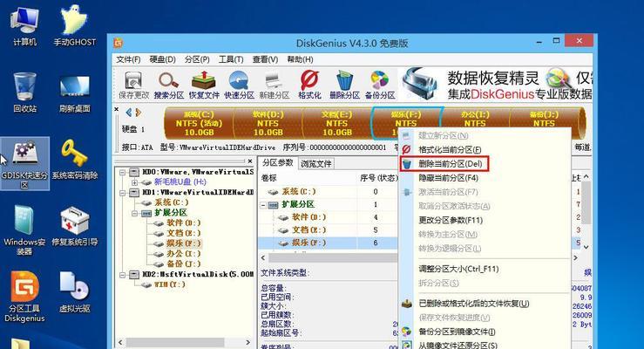Collapse 扩展分区 in the partition table
Screen dimensions: 644x349
264,205
